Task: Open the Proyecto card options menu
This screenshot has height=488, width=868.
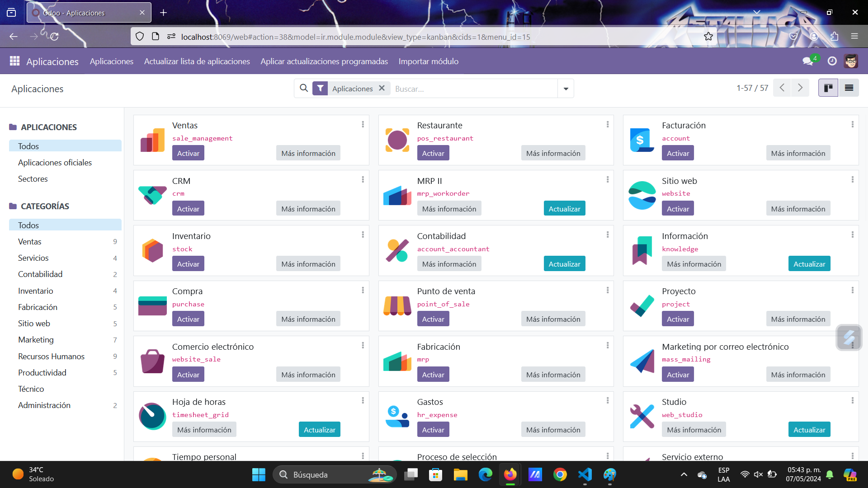Action: click(x=853, y=290)
